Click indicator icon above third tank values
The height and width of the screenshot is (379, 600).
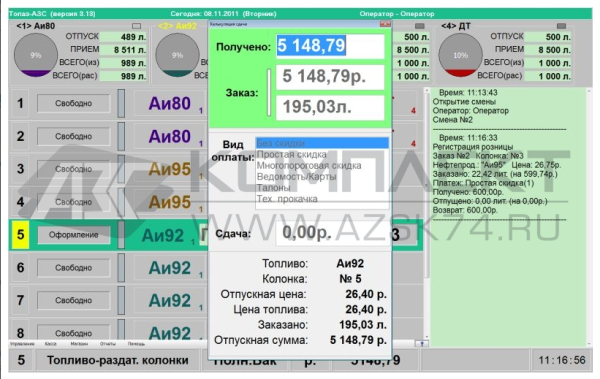[x=420, y=26]
